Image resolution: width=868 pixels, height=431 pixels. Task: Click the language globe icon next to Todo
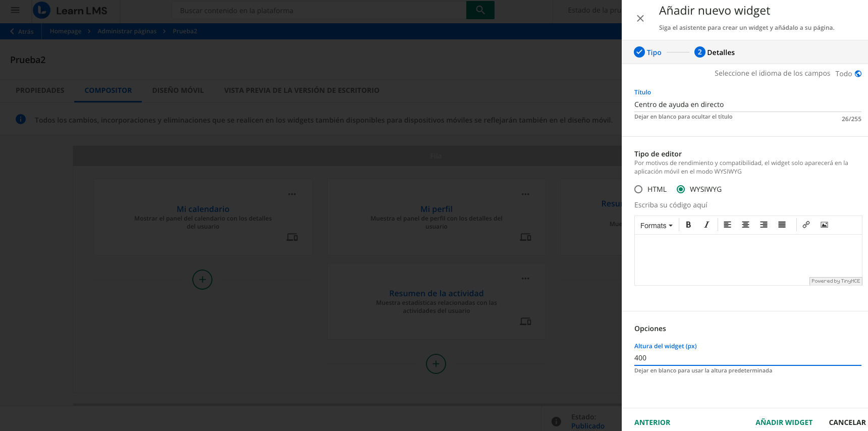click(x=858, y=74)
